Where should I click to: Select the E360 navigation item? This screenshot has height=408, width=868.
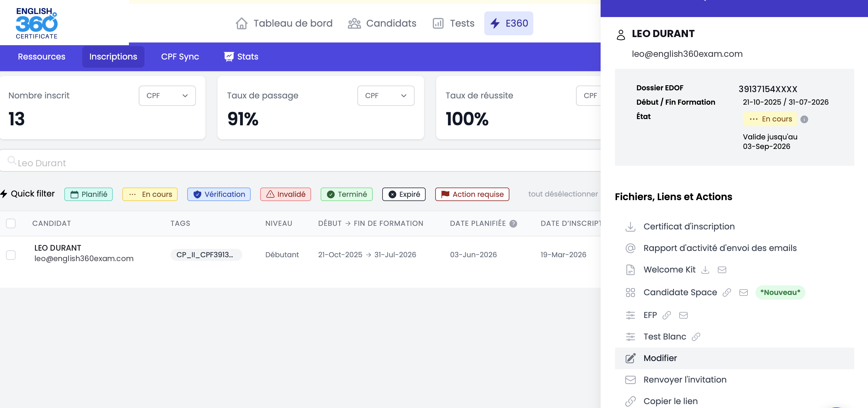tap(508, 23)
